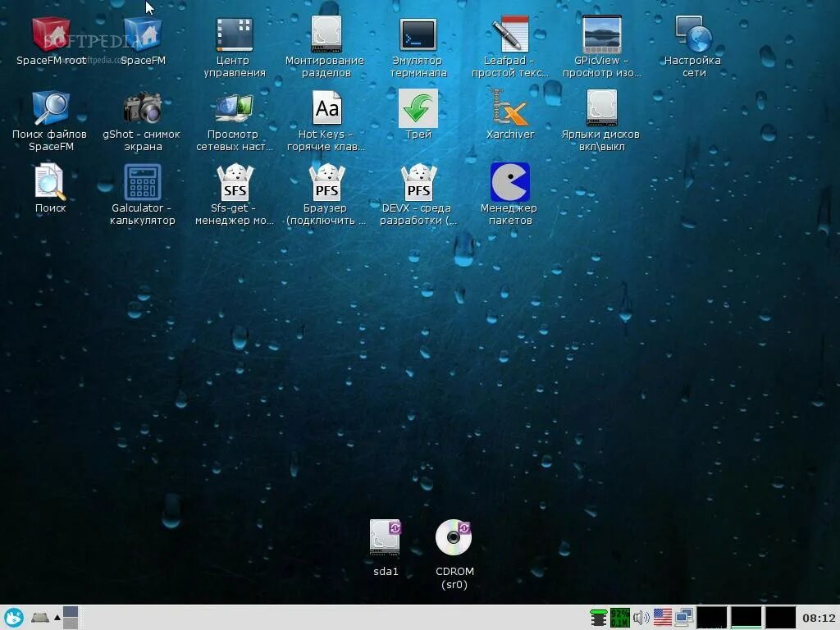The image size is (840, 630).
Task: Expand hidden taskbar items with arrow triangle
Action: point(56,617)
